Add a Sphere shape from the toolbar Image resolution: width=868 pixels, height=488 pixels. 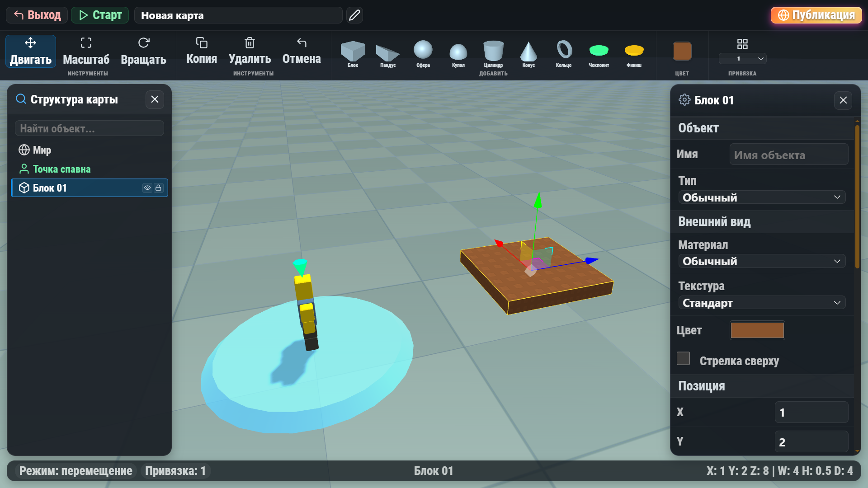tap(423, 53)
